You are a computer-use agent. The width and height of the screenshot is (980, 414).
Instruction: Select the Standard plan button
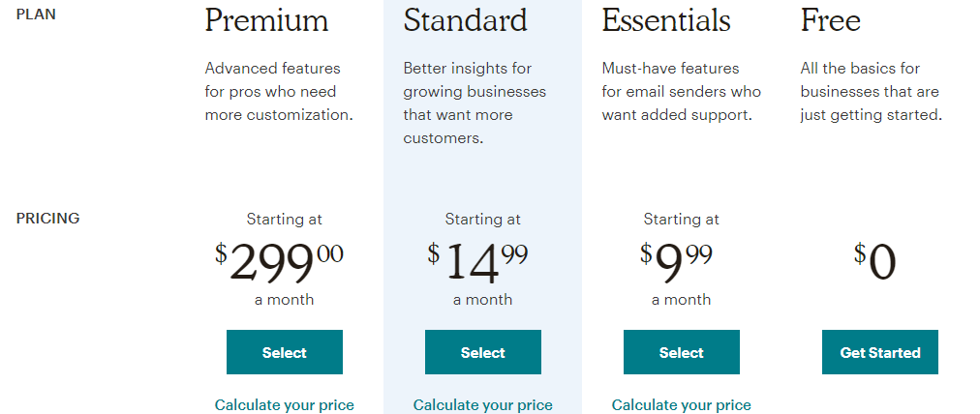coord(483,352)
